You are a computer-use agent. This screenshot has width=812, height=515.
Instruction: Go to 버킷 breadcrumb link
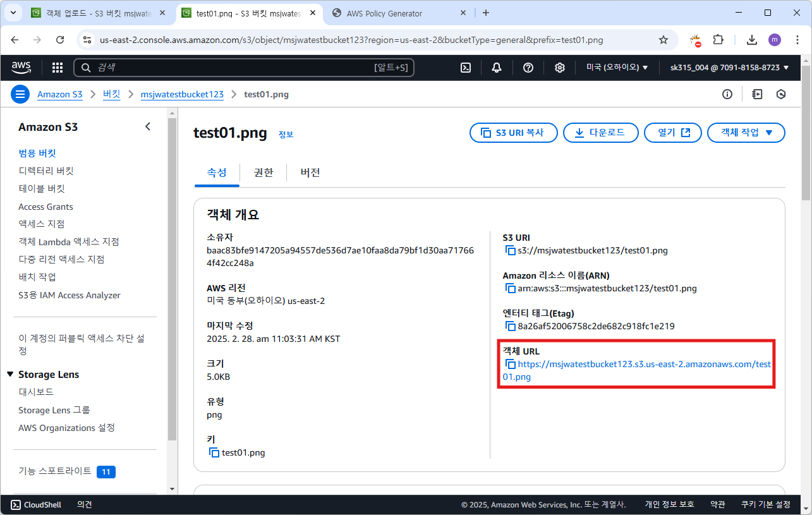pos(111,94)
